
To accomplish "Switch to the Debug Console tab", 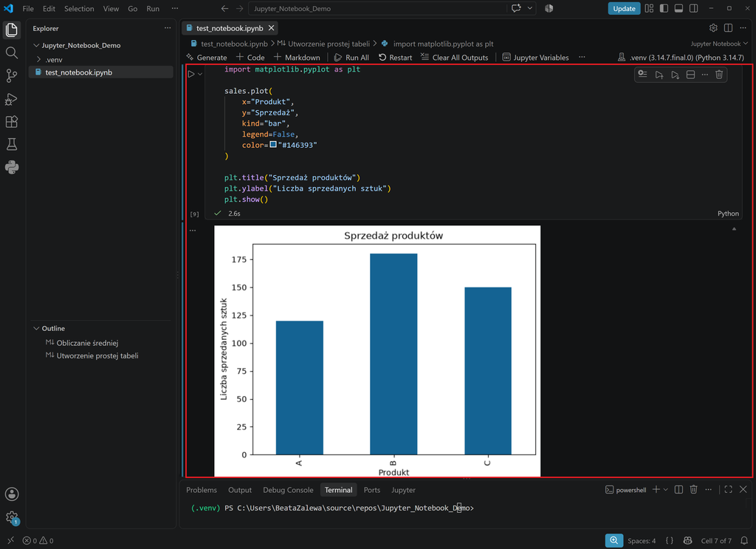I will (288, 490).
